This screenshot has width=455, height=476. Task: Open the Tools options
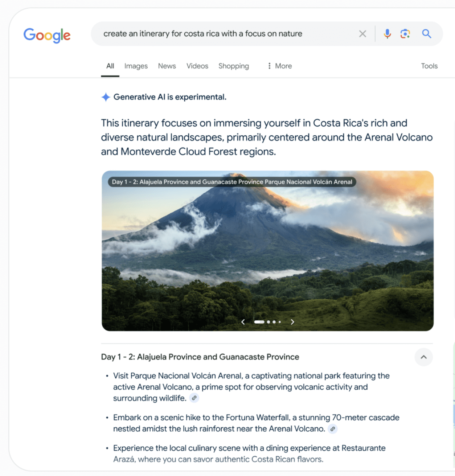[x=429, y=66]
